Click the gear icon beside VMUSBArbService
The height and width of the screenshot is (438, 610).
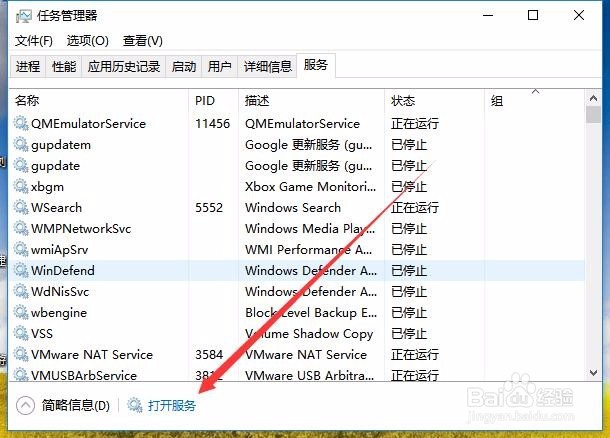[x=21, y=374]
